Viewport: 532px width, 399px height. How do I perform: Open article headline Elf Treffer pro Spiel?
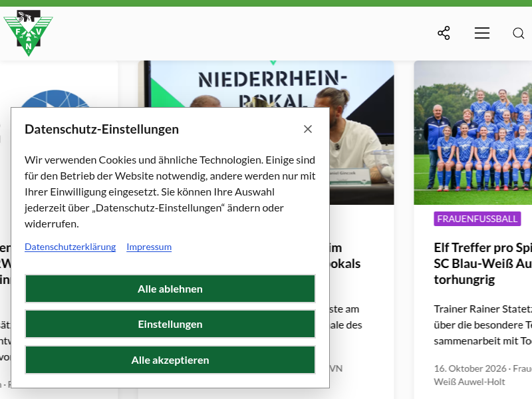click(x=483, y=263)
